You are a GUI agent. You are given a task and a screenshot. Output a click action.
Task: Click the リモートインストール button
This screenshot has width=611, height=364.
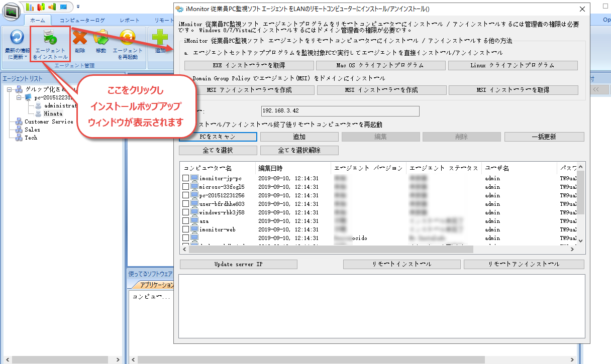[x=401, y=264]
